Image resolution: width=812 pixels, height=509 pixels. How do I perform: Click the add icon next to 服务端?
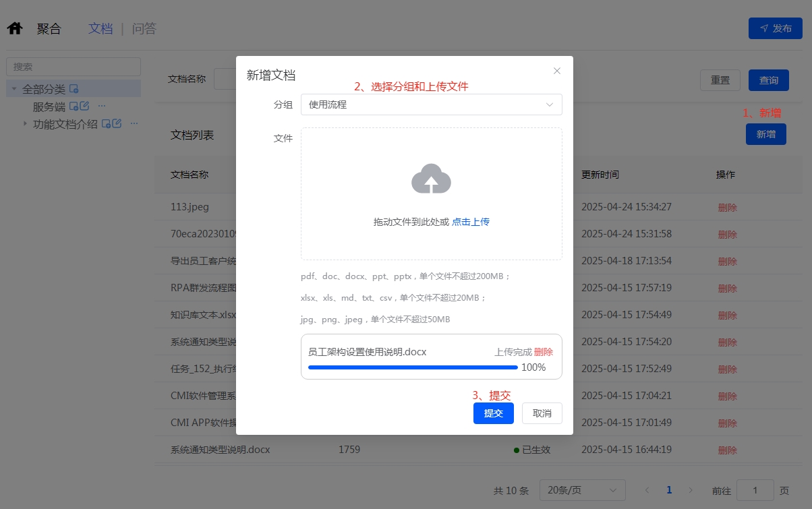[74, 106]
